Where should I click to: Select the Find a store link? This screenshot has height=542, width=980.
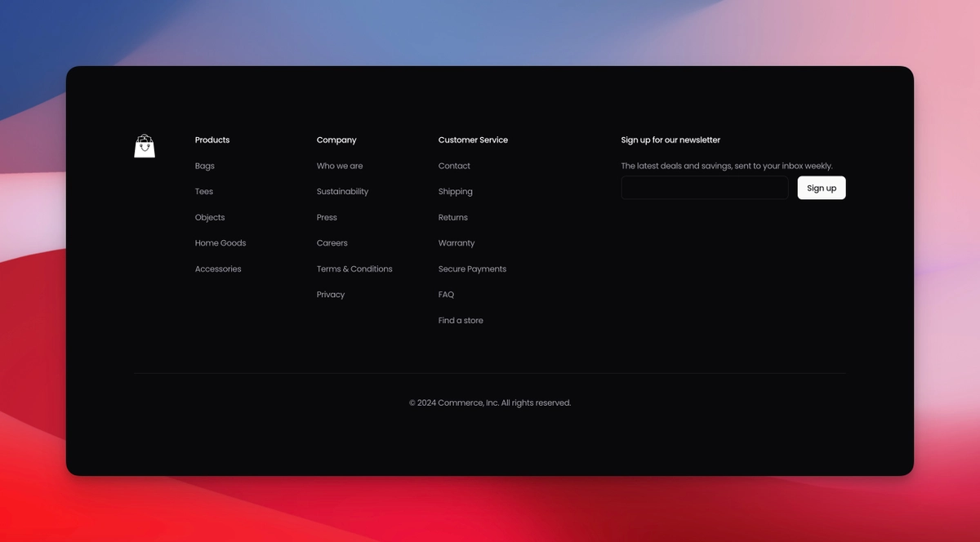click(461, 321)
